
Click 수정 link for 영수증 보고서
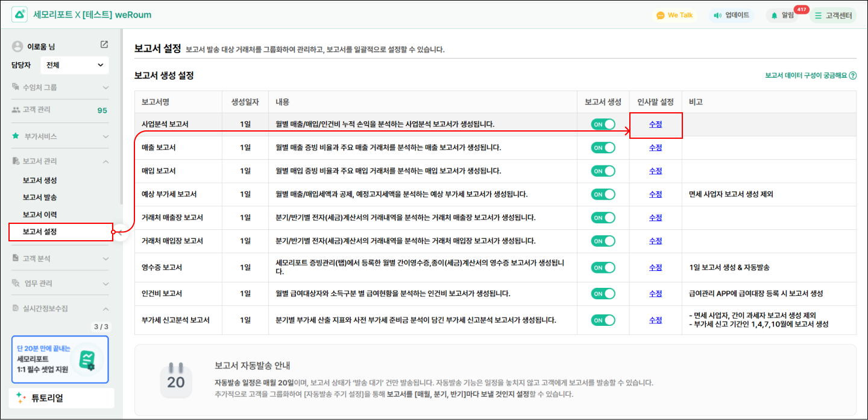click(655, 267)
